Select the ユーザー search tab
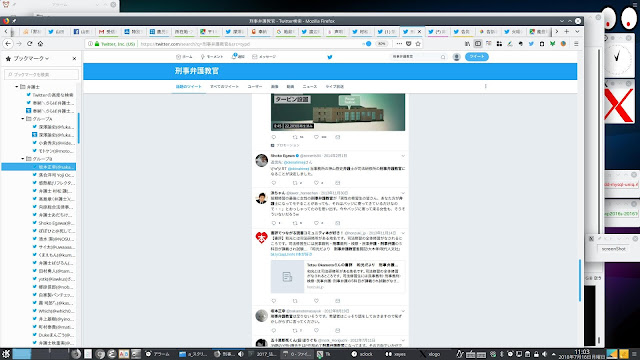The width and height of the screenshot is (640, 360). [255, 87]
